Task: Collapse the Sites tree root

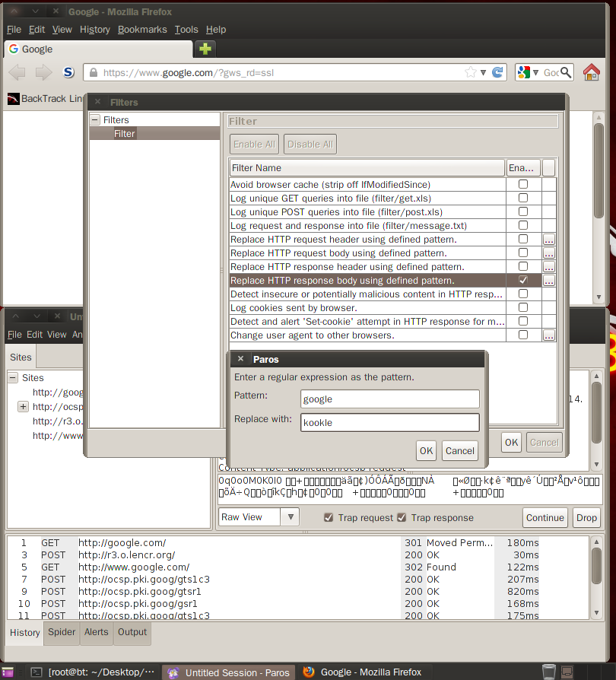Action: [13, 378]
